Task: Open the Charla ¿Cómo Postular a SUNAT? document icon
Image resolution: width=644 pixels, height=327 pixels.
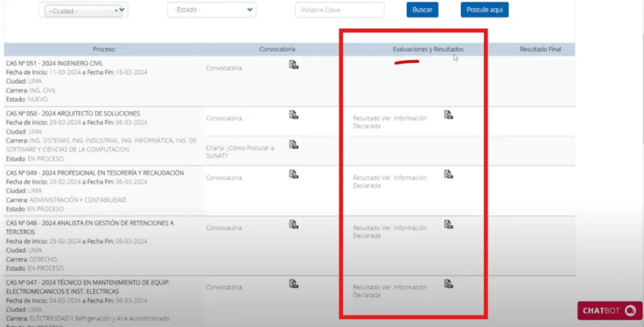Action: pyautogui.click(x=294, y=145)
